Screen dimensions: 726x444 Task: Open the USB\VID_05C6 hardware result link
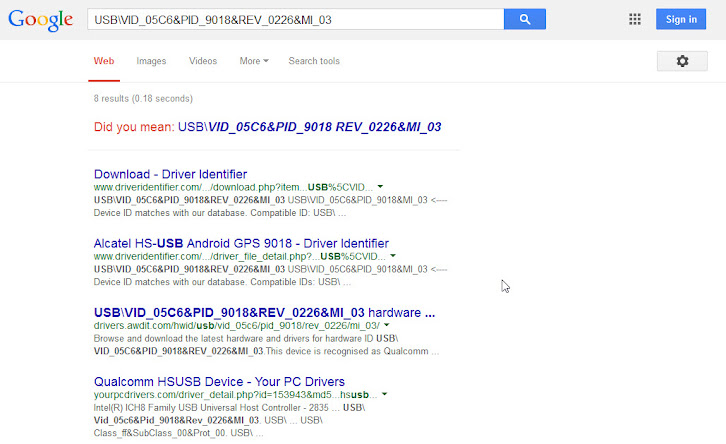[x=264, y=313]
